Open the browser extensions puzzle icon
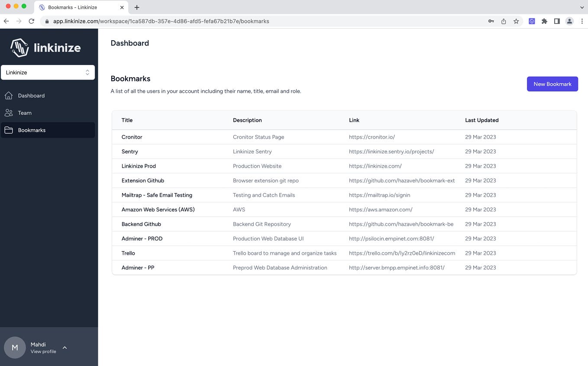This screenshot has width=588, height=366. [544, 21]
